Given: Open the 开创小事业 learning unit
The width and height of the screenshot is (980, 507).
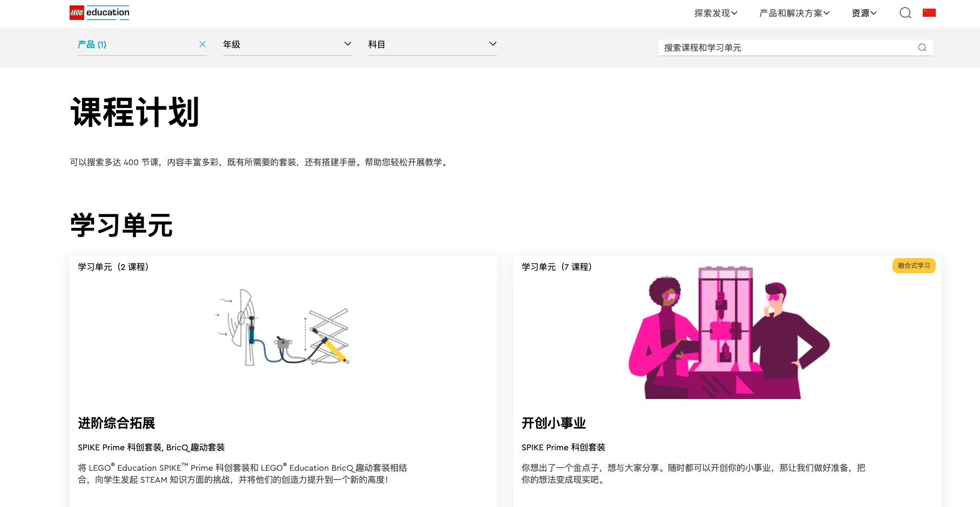Looking at the screenshot, I should [x=553, y=423].
